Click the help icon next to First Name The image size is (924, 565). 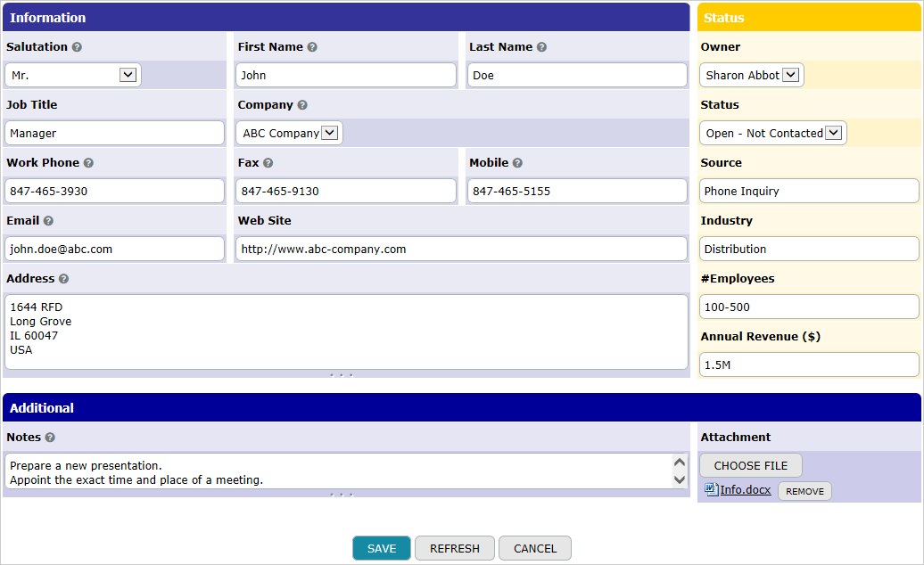pos(312,47)
